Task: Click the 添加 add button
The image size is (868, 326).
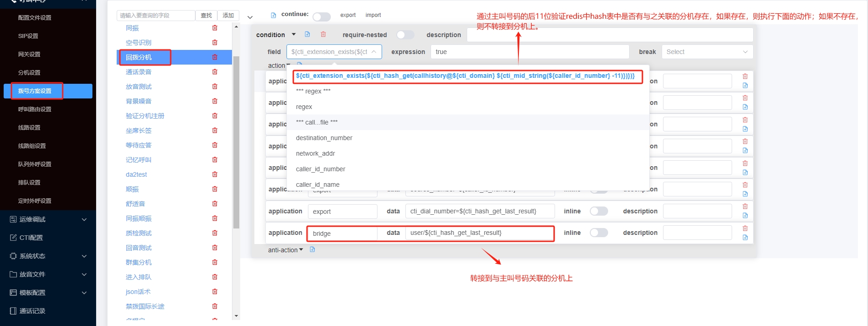Action: [228, 16]
